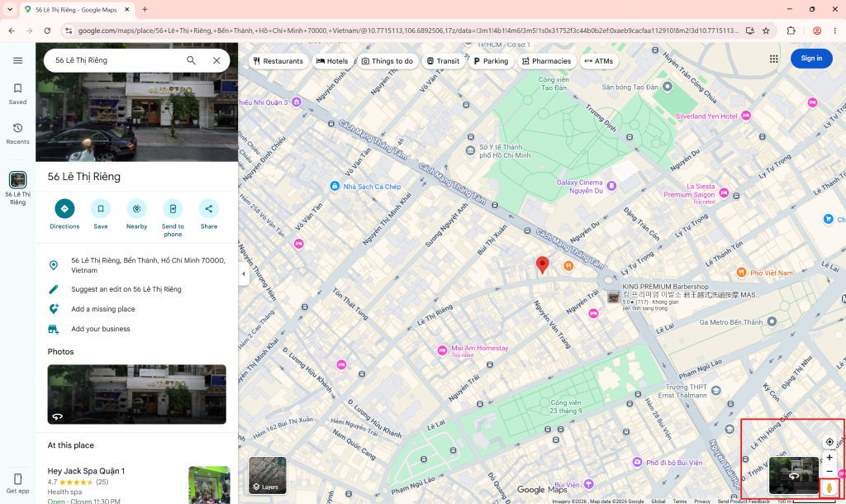Show Transit on map
Image resolution: width=846 pixels, height=504 pixels.
click(x=443, y=61)
